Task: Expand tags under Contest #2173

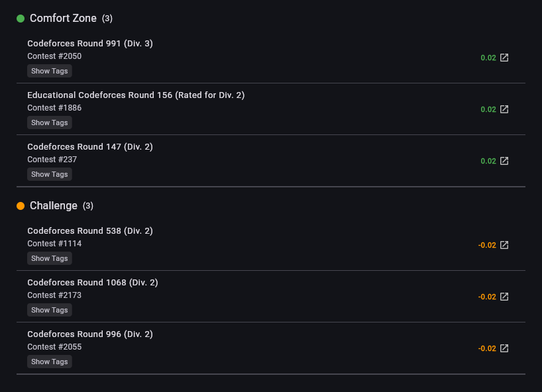Action: [50, 310]
